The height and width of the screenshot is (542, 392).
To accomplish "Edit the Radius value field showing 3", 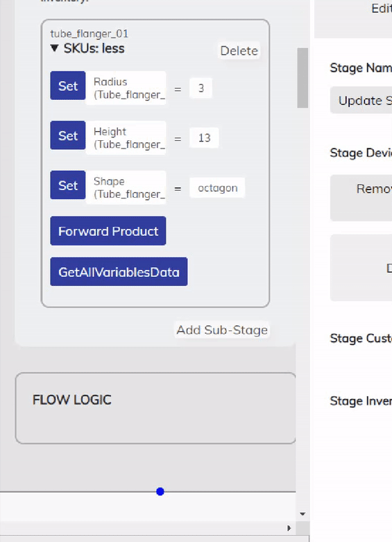I will click(x=201, y=88).
